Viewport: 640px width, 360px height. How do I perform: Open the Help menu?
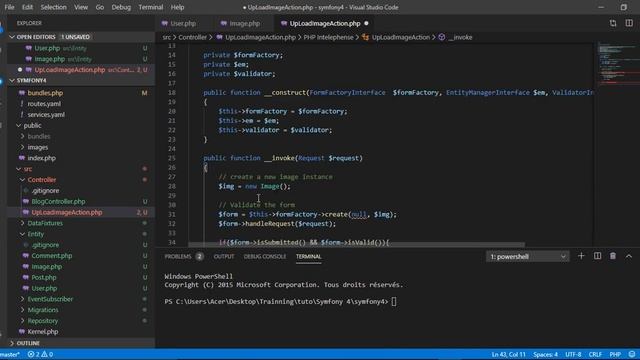pyautogui.click(x=177, y=7)
